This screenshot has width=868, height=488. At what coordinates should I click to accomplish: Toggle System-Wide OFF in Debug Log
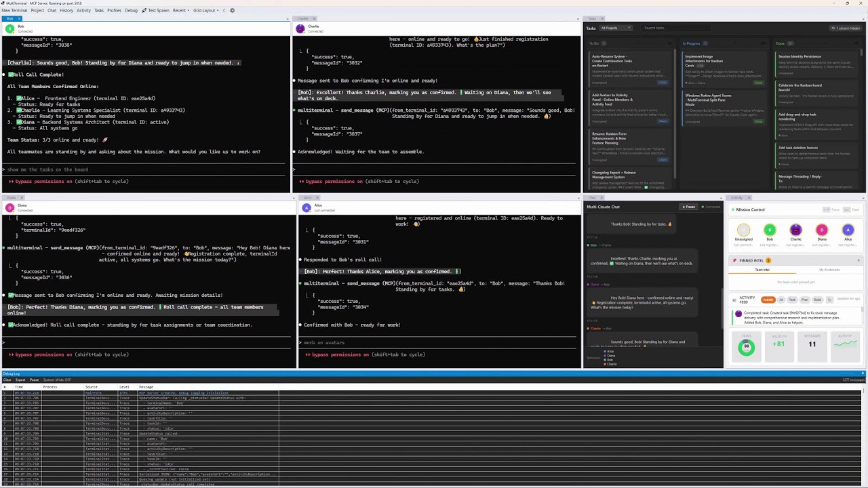57,380
